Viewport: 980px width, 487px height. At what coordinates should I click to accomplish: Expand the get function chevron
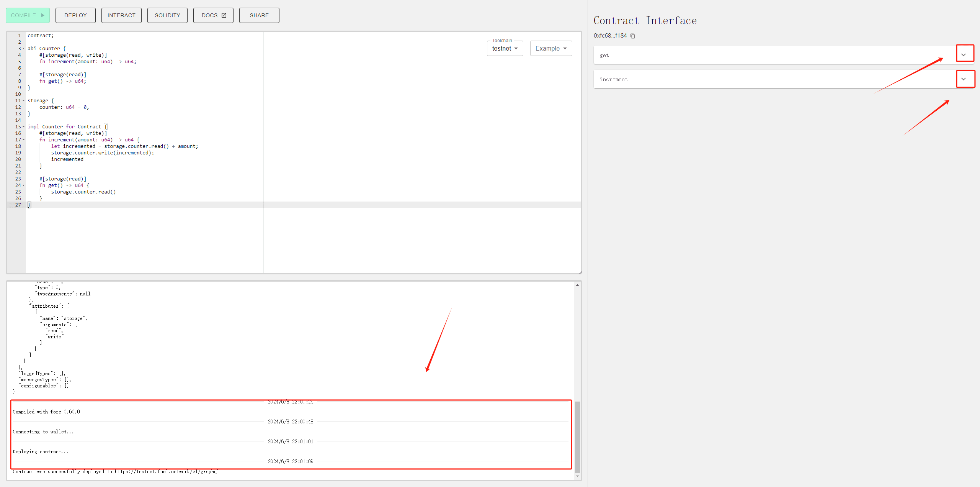[x=964, y=55]
